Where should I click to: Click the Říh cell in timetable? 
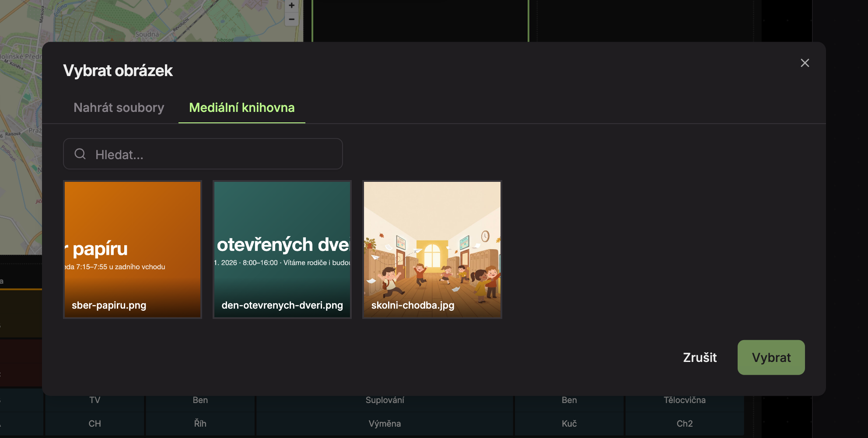point(200,424)
